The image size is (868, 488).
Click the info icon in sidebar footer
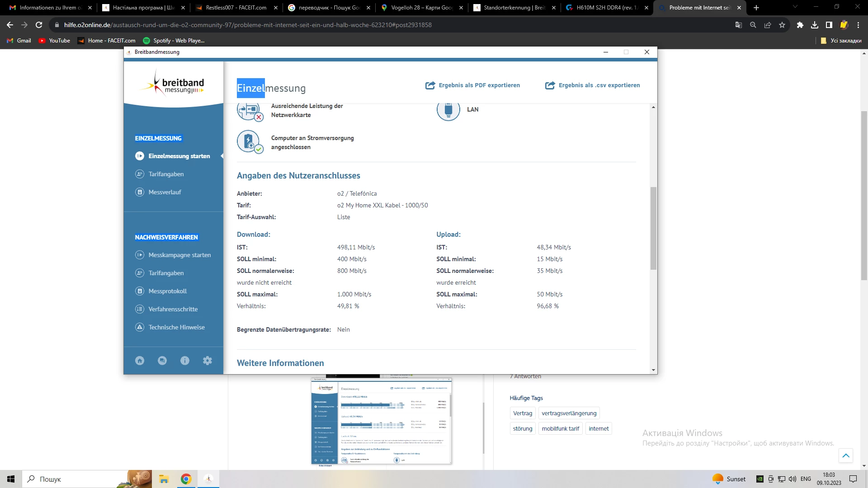[185, 361]
